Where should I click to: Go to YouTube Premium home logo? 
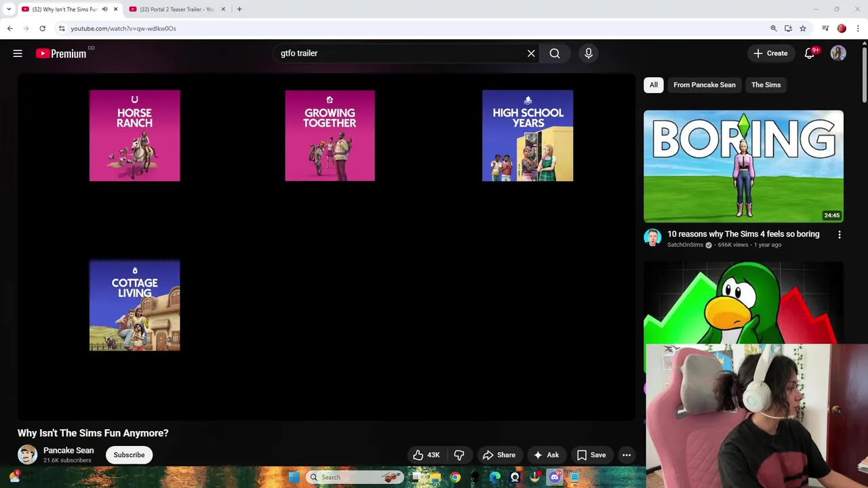pyautogui.click(x=61, y=54)
